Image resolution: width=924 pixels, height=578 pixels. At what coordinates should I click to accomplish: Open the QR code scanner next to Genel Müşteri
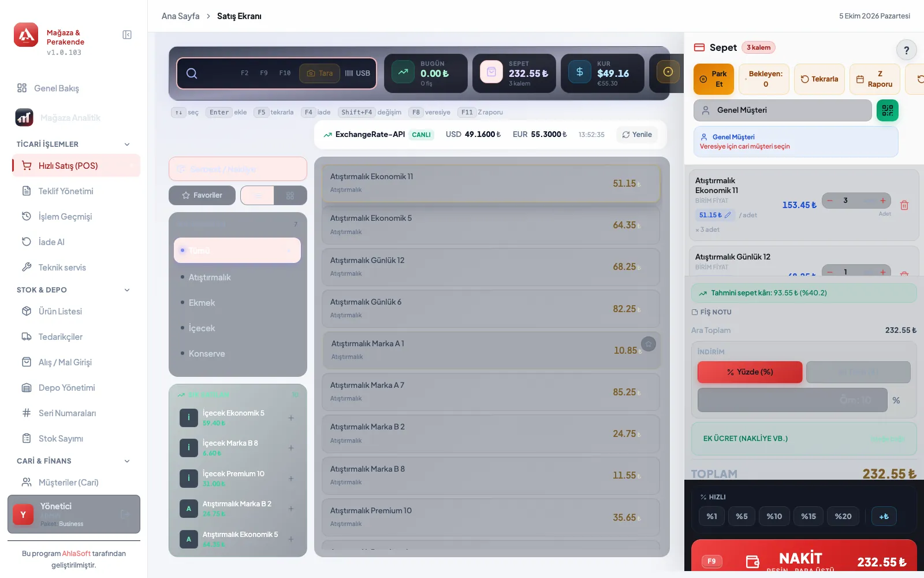pos(888,110)
